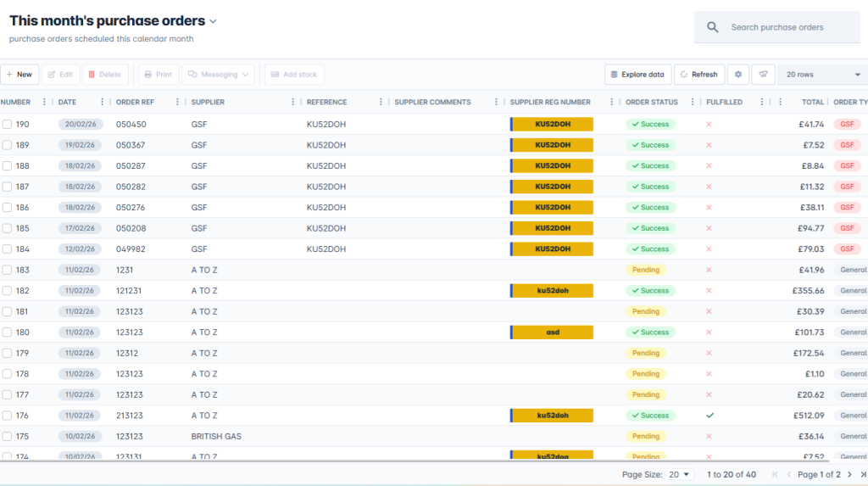The height and width of the screenshot is (486, 868).
Task: Click the Search purchase orders field
Action: [777, 27]
